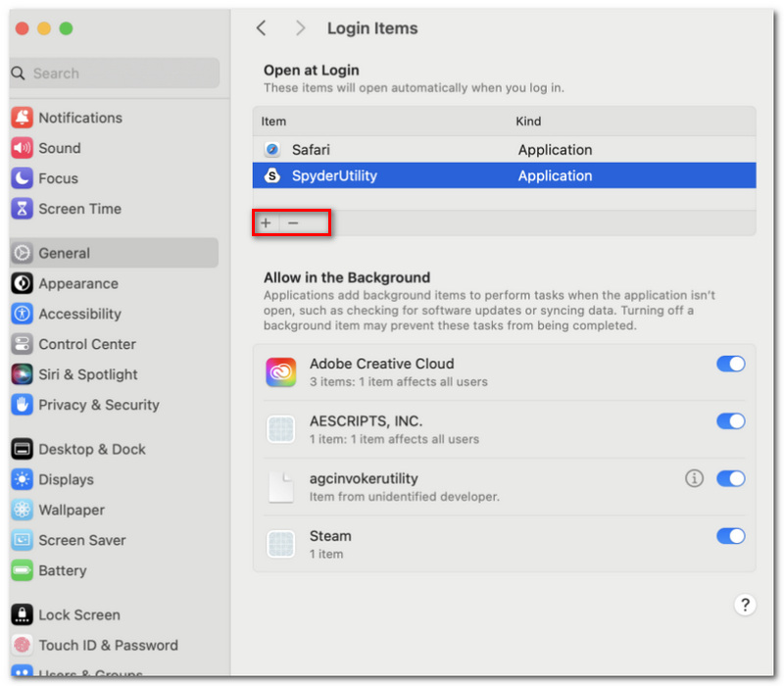Click the Wallpaper flower icon
The height and width of the screenshot is (686, 784).
[x=22, y=510]
